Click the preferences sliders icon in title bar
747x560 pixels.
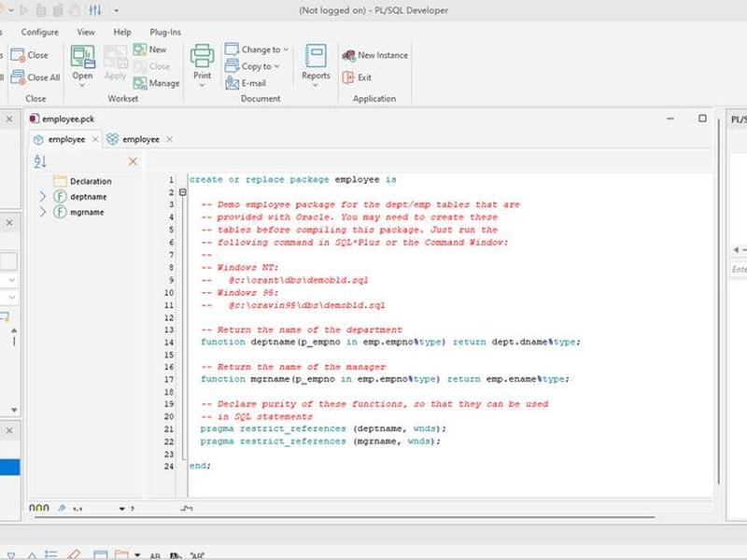pos(95,10)
